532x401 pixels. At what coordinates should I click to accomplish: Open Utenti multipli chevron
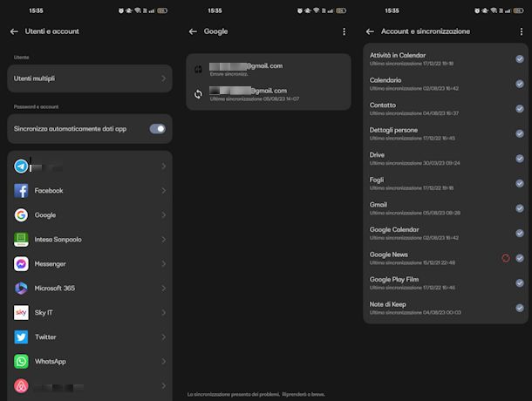click(x=164, y=78)
